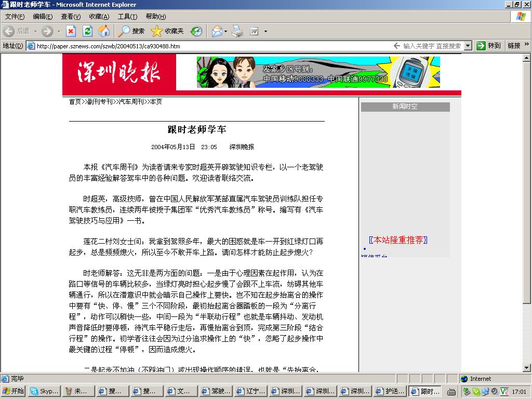532x399 pixels.
Task: Click the Refresh page icon
Action: tap(88, 31)
